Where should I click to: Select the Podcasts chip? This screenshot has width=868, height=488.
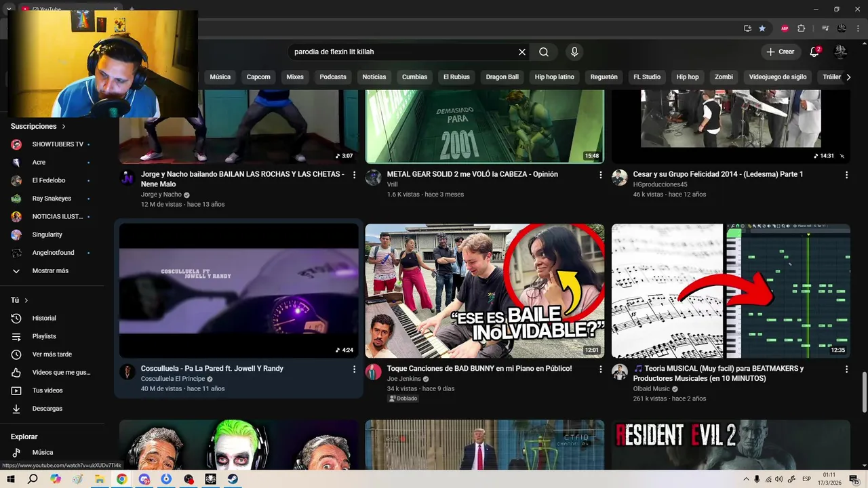tap(333, 77)
